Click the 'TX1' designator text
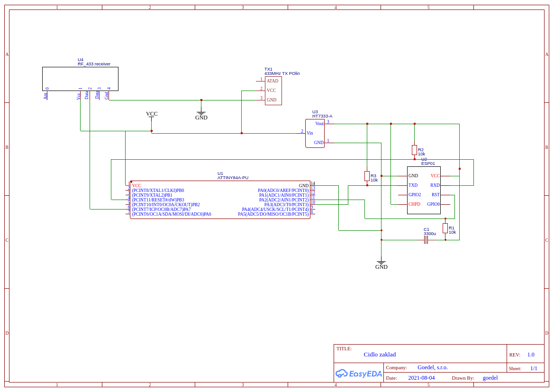This screenshot has height=392, width=554. coord(268,69)
